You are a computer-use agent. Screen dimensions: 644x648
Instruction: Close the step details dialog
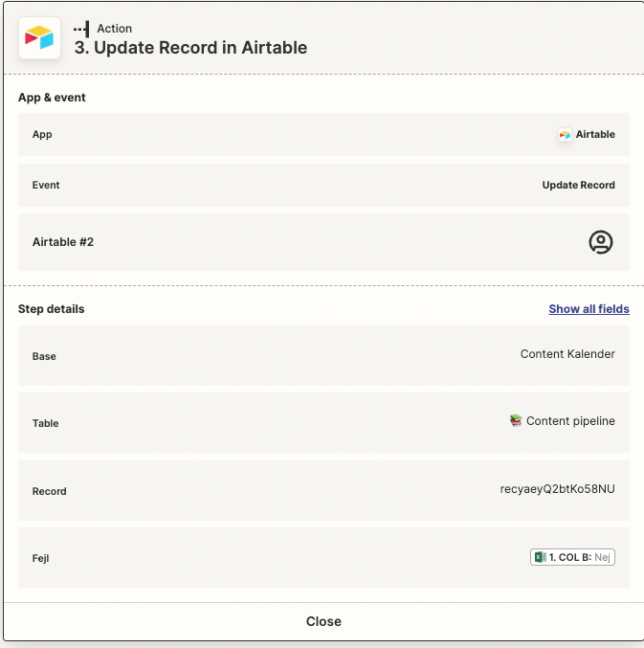323,621
